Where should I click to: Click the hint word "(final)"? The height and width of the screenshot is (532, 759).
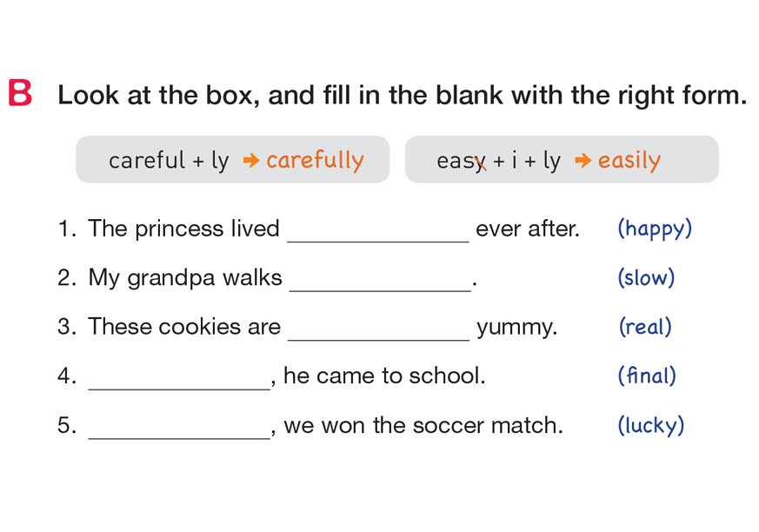[x=647, y=376]
